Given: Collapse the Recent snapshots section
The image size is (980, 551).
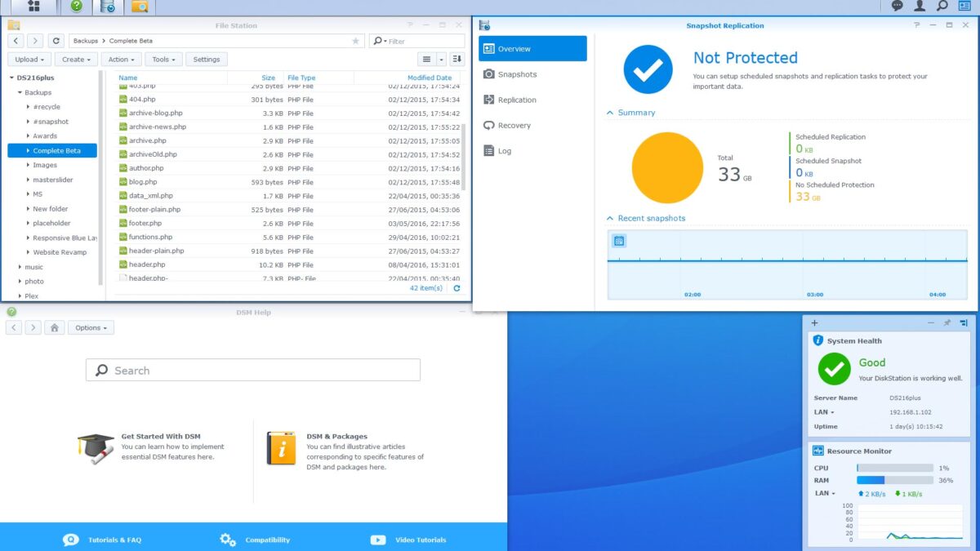Looking at the screenshot, I should pyautogui.click(x=610, y=218).
